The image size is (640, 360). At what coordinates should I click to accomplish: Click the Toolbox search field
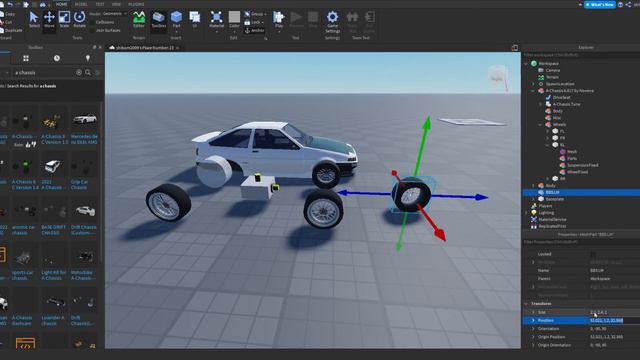click(x=43, y=73)
